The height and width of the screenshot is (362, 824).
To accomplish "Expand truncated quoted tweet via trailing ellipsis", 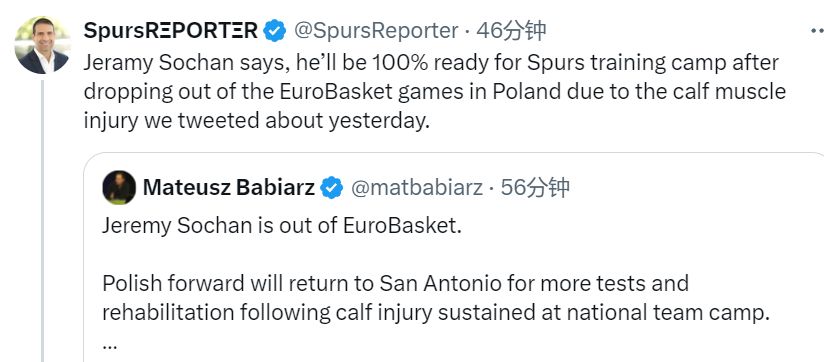I will pos(109,347).
